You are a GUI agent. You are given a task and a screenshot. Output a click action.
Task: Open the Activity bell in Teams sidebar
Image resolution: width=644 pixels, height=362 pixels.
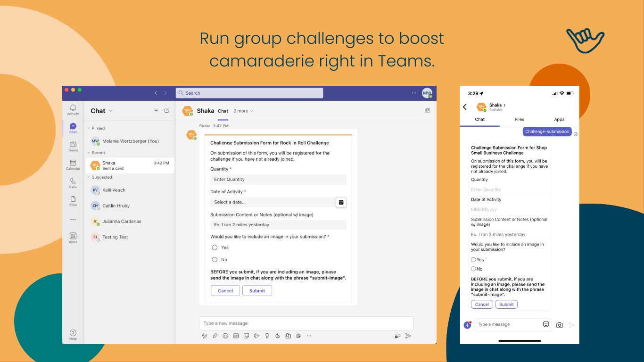click(x=73, y=109)
